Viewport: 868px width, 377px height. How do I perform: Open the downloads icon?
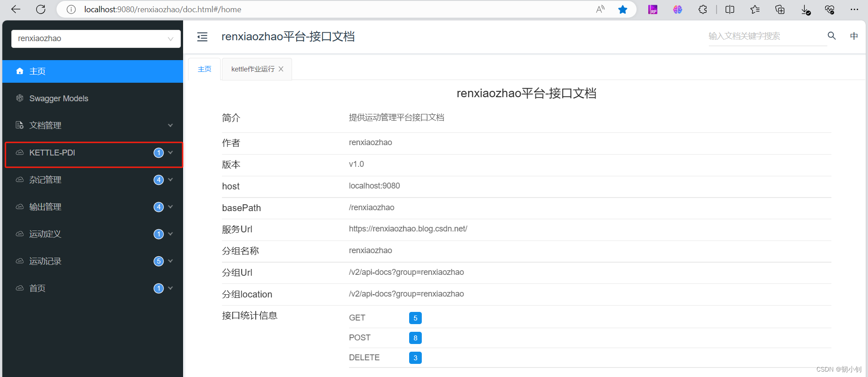[x=806, y=10]
